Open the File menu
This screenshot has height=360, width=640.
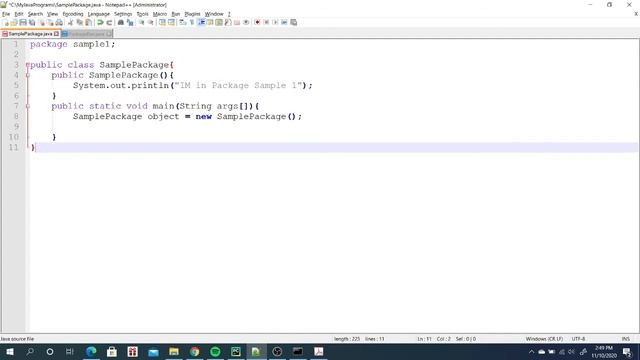coord(6,14)
